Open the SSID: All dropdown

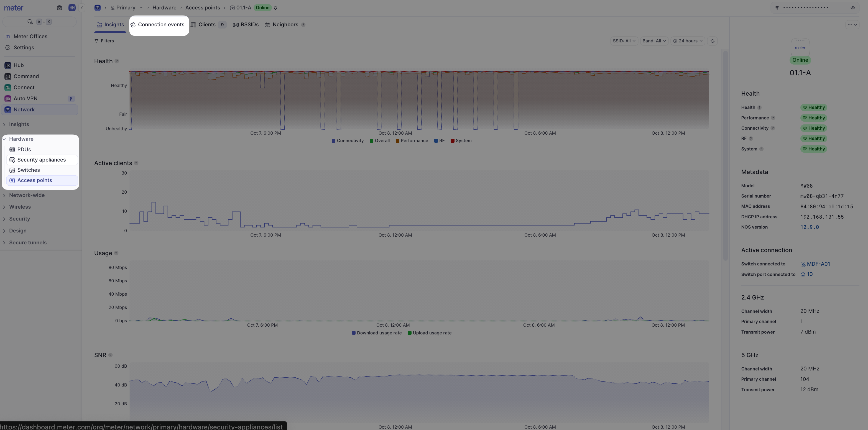click(x=624, y=41)
